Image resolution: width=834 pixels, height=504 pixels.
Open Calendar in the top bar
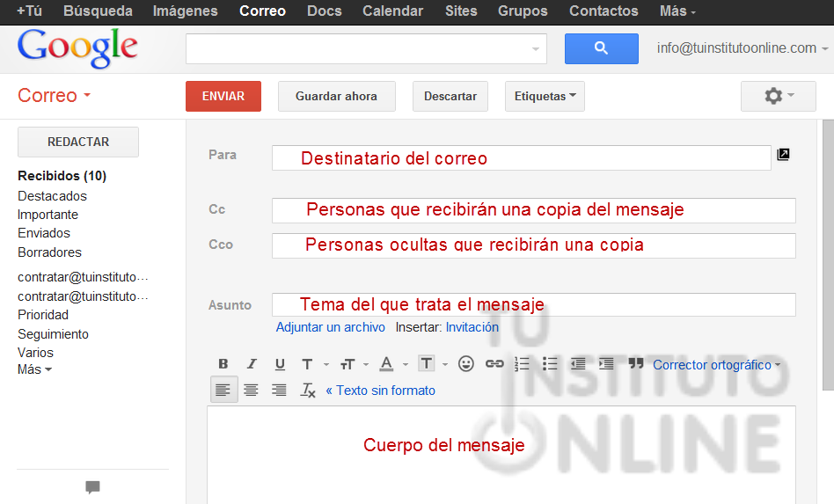point(393,11)
